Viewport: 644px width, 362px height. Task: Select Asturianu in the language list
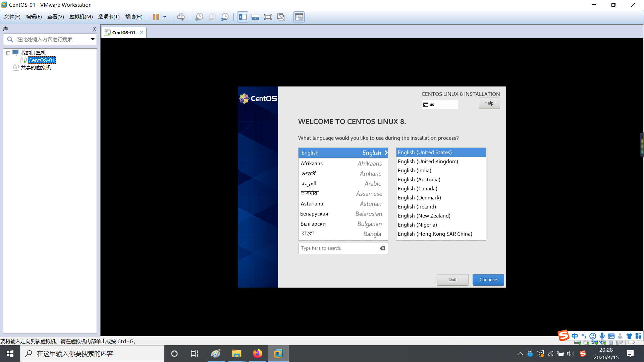point(343,204)
